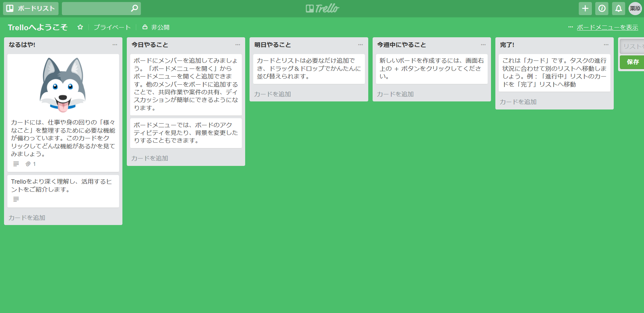
Task: Open the 今日やること list actions menu
Action: [237, 45]
